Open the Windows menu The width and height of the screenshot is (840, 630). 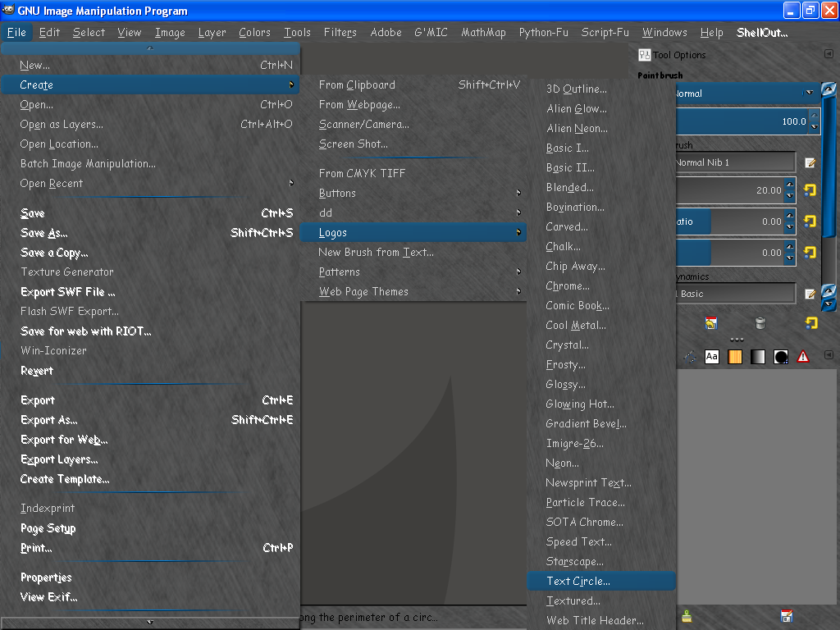664,32
